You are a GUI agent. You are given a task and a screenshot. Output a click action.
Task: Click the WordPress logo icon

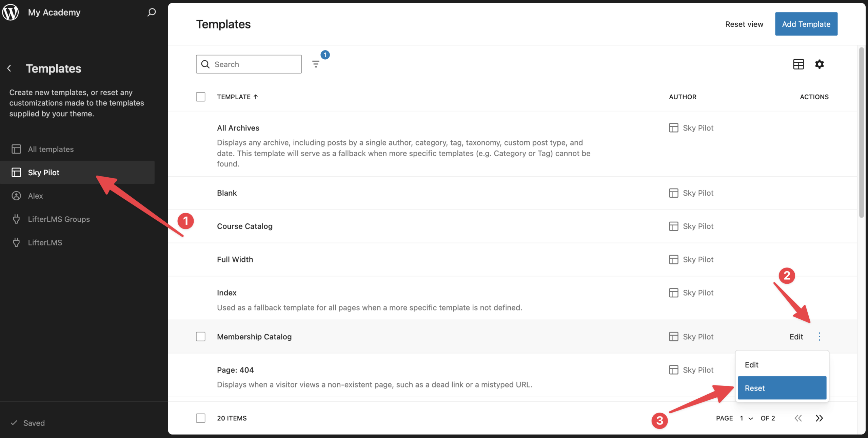pyautogui.click(x=11, y=12)
